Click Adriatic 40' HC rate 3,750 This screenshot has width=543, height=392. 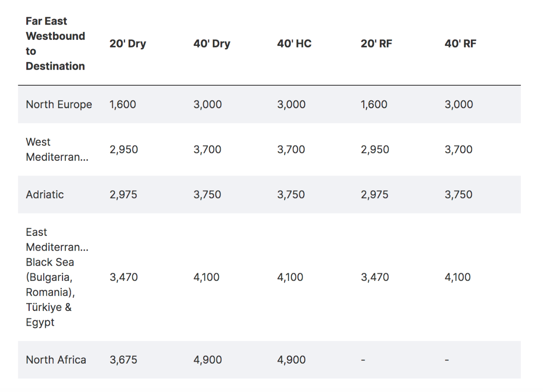(x=291, y=195)
